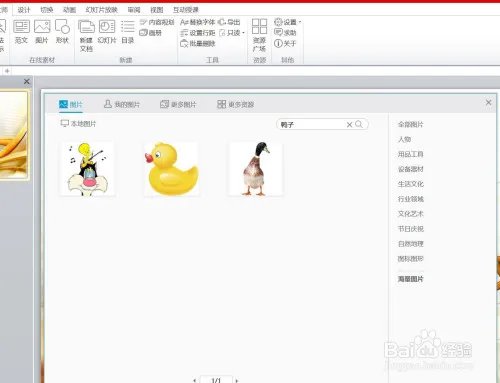This screenshot has width=500, height=383.
Task: Click the 关于 about icon
Action: pyautogui.click(x=285, y=43)
